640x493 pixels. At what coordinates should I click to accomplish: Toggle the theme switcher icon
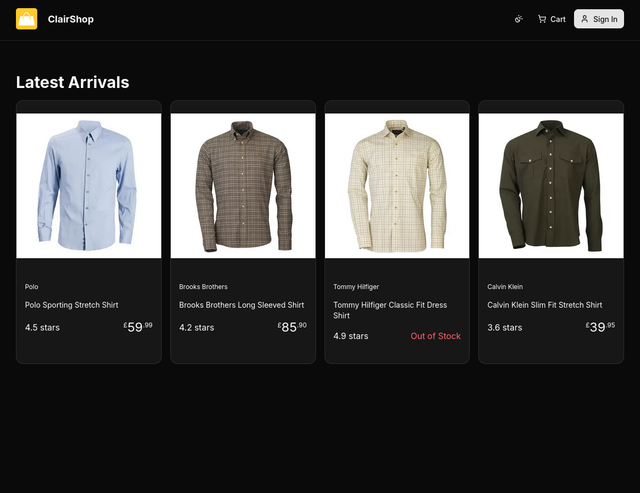518,19
